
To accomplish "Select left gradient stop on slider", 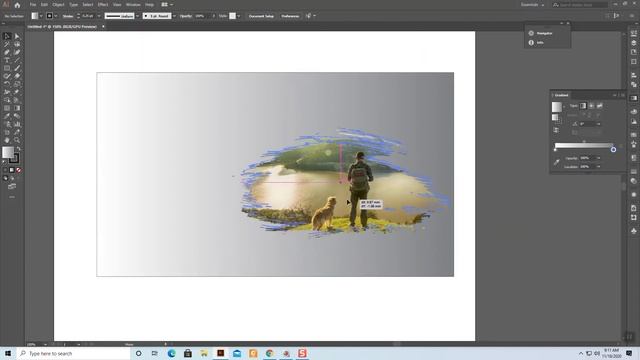I will (x=555, y=150).
